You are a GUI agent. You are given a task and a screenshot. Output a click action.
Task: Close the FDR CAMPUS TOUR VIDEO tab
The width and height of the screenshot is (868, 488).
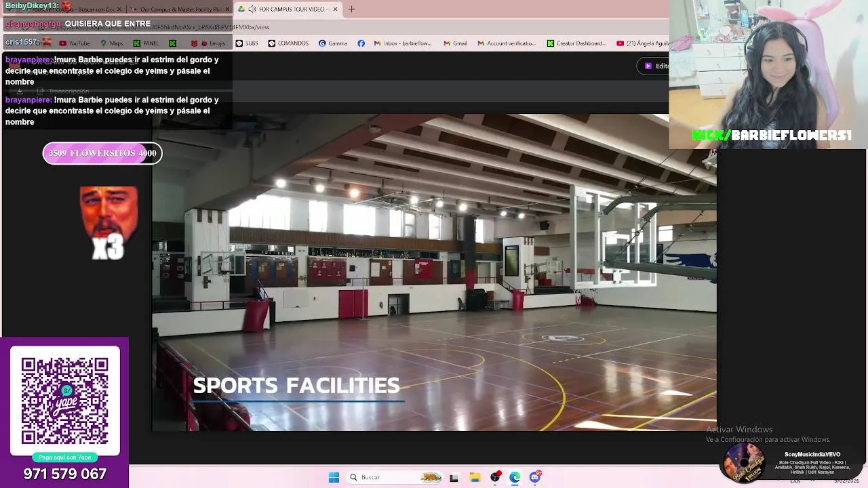[335, 9]
